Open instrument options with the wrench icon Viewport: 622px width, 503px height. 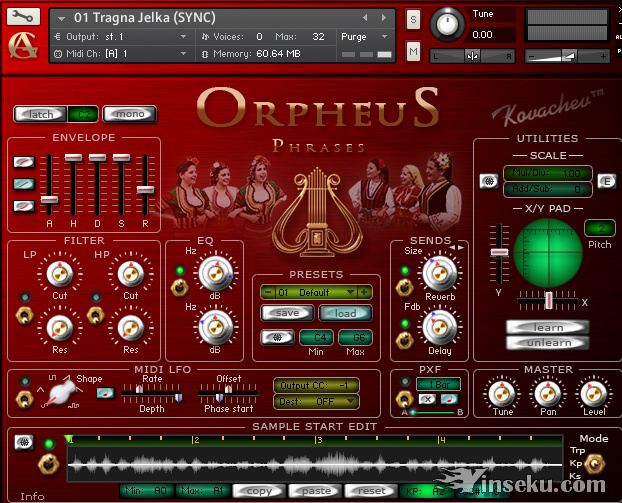(x=26, y=16)
